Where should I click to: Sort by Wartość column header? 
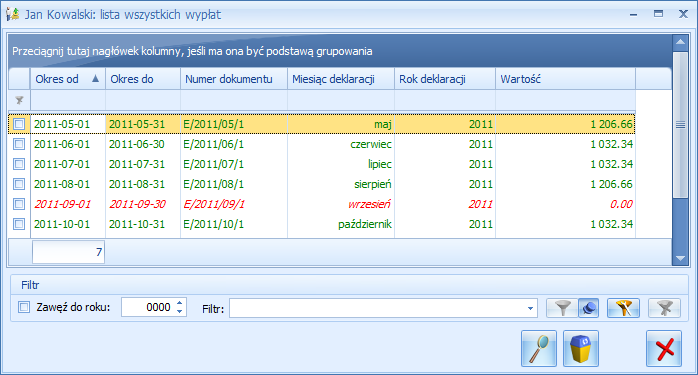point(565,79)
